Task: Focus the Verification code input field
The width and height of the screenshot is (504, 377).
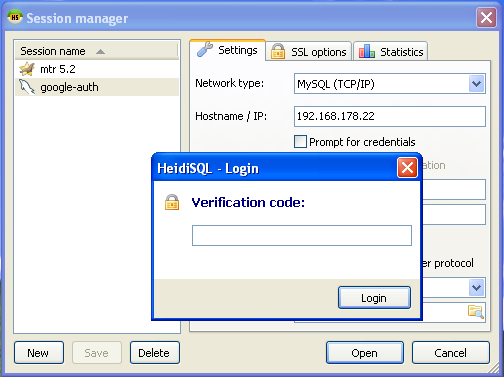Action: pyautogui.click(x=302, y=235)
